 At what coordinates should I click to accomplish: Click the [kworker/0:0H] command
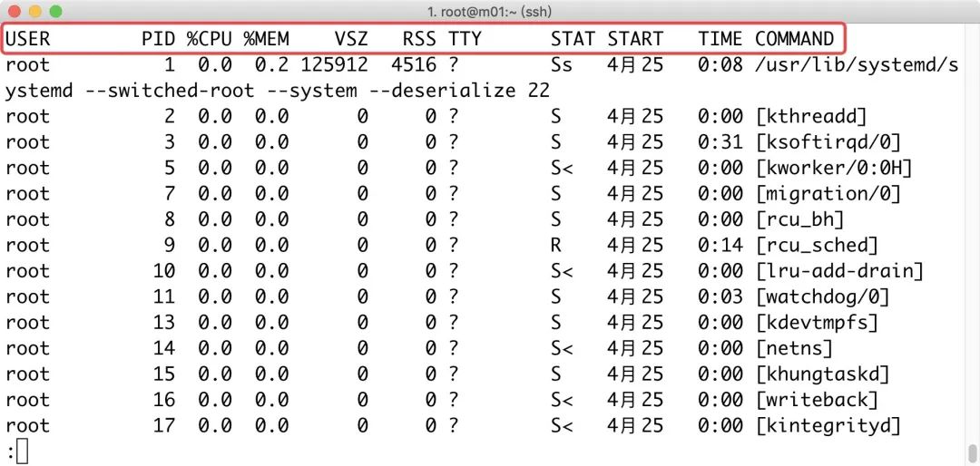coord(834,168)
